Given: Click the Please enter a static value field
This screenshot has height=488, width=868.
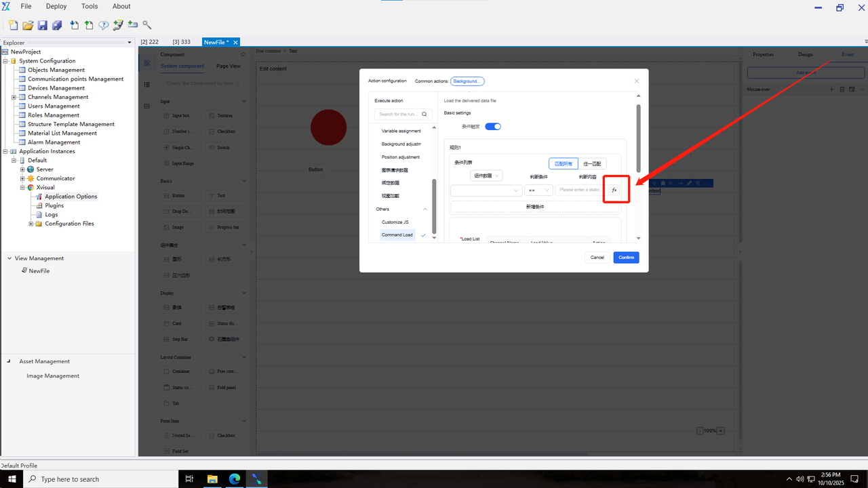Looking at the screenshot, I should 580,190.
